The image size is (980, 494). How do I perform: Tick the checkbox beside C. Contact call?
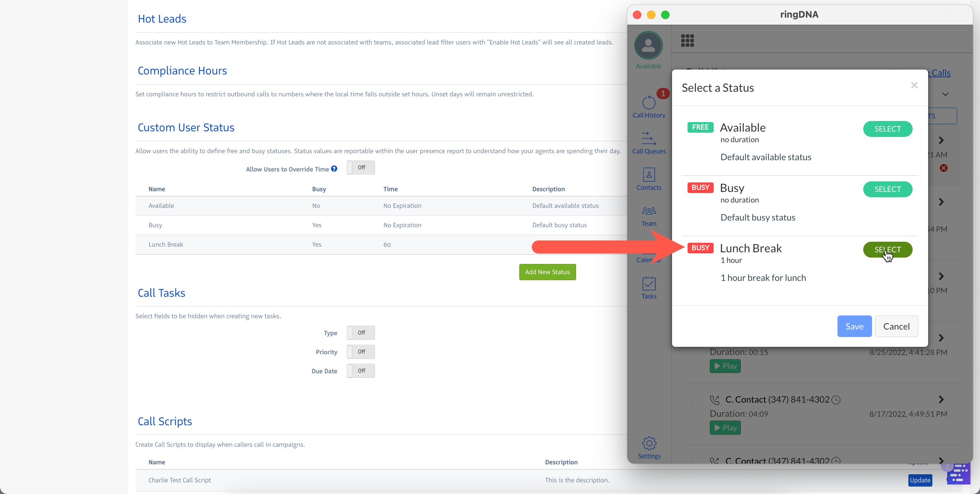[x=697, y=401]
